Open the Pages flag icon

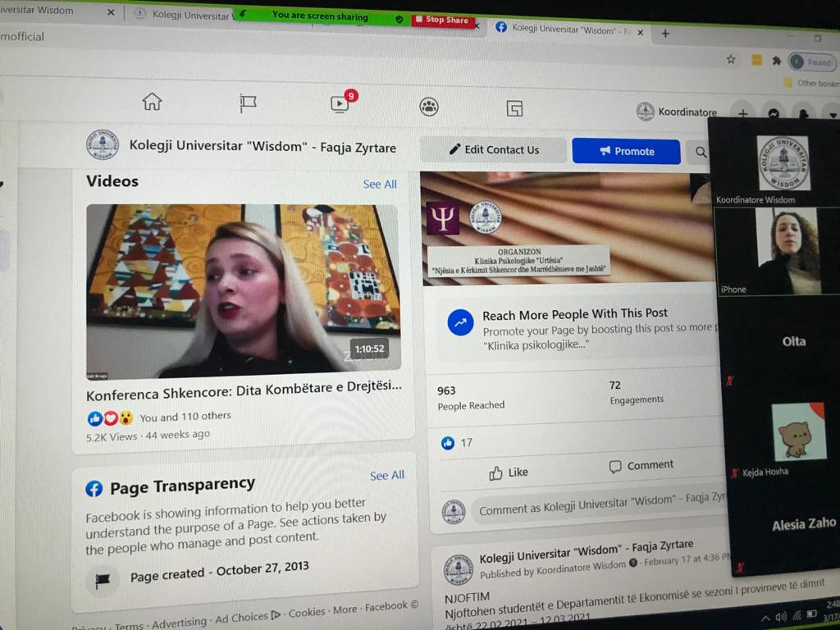248,103
